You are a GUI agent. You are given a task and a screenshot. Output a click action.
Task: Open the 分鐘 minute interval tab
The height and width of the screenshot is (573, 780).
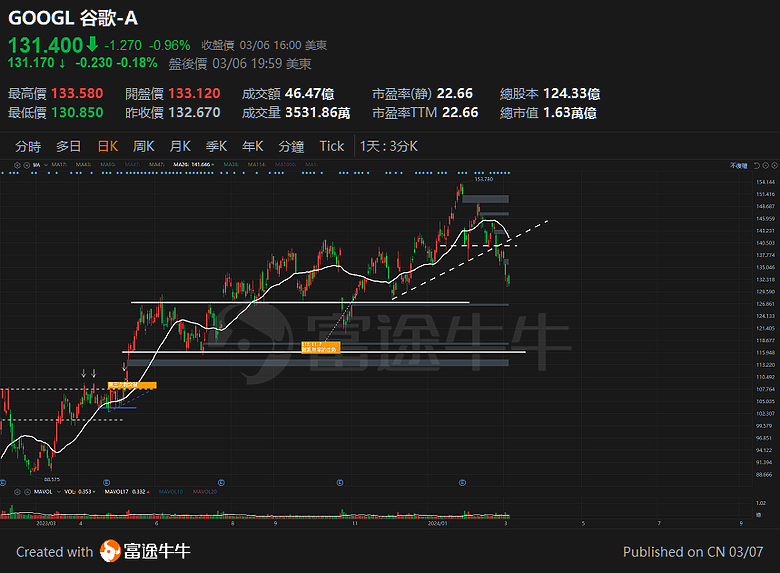coord(292,147)
